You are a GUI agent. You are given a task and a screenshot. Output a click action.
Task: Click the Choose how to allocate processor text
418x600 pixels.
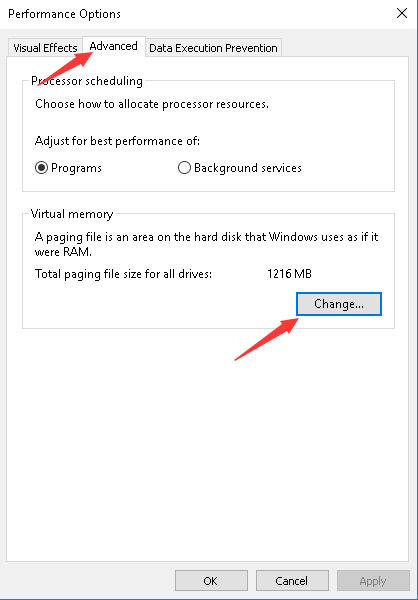[x=152, y=104]
